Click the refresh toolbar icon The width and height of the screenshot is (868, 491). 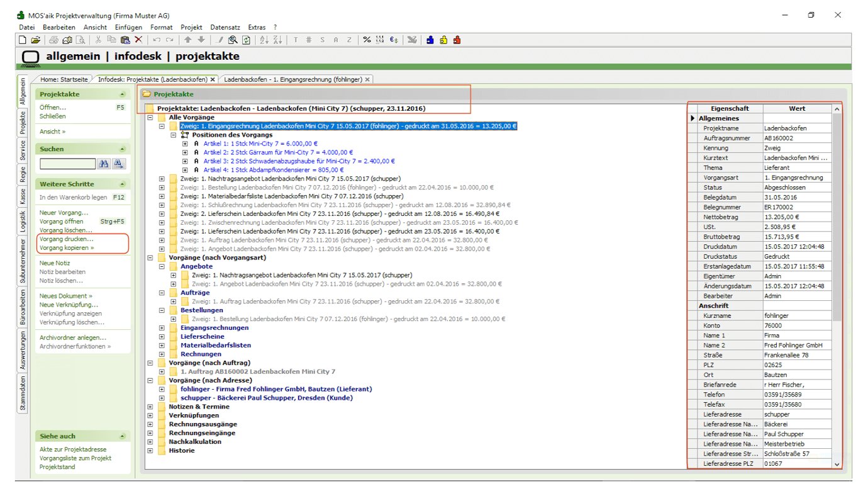246,40
